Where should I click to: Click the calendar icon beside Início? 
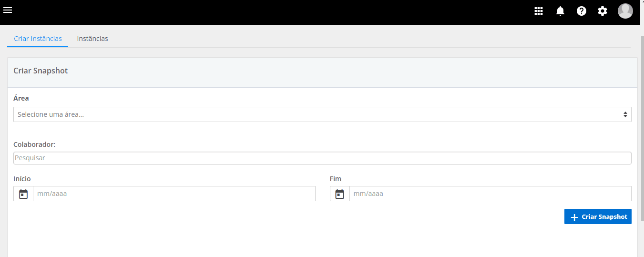tap(23, 194)
